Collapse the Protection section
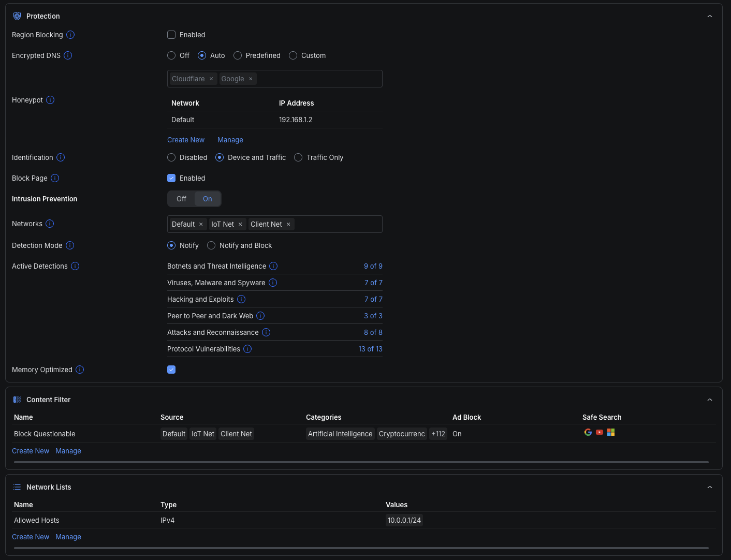The image size is (731, 560). pyautogui.click(x=710, y=16)
